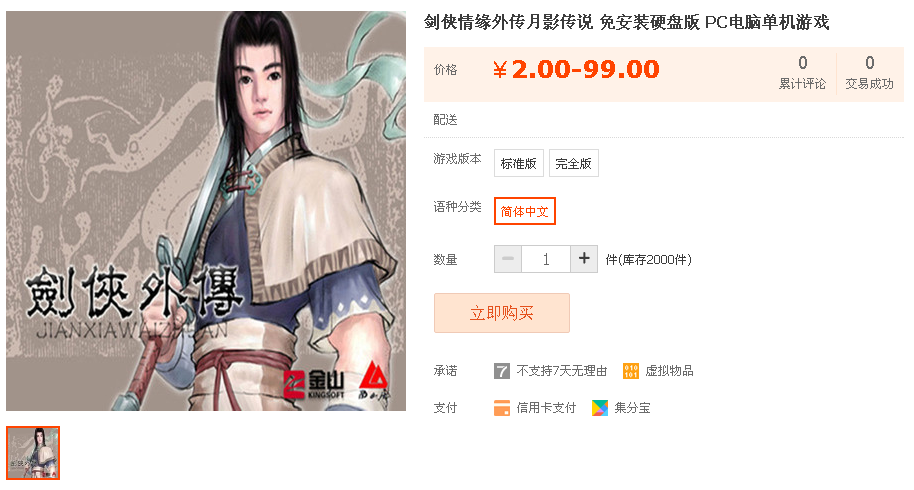Open the 交易成功 transactions count
This screenshot has height=490, width=914.
[x=869, y=73]
